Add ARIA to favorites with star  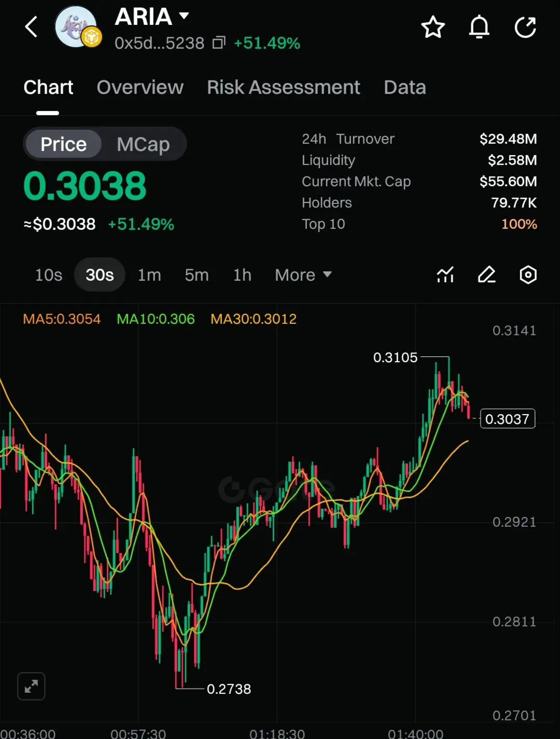pyautogui.click(x=433, y=27)
